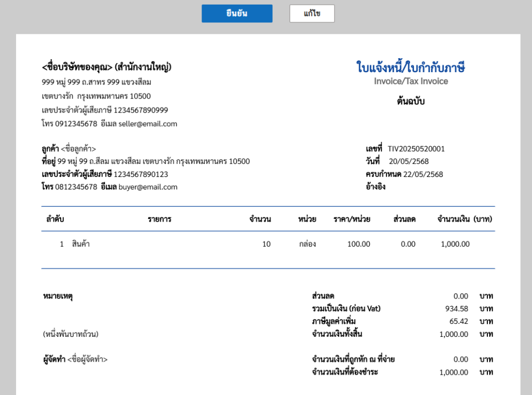Viewport: 532px width, 395px height.
Task: Click the หมายเหตุ notes label
Action: tap(58, 296)
